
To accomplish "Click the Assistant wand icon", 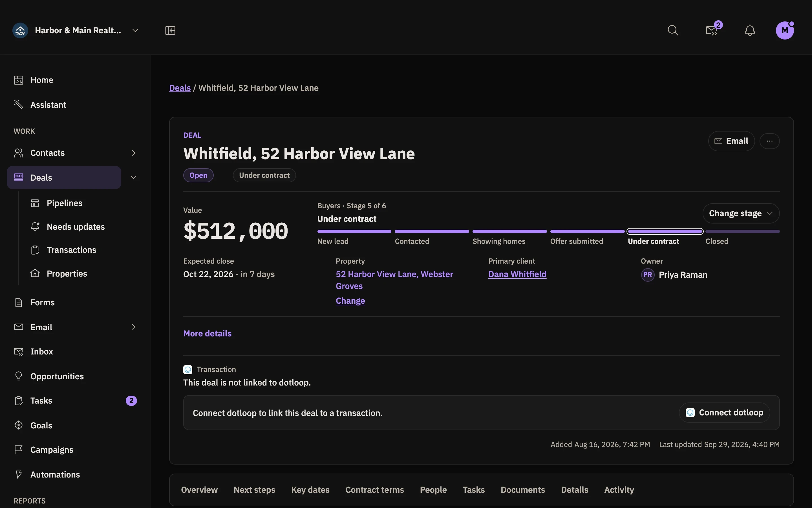I will click(x=18, y=104).
